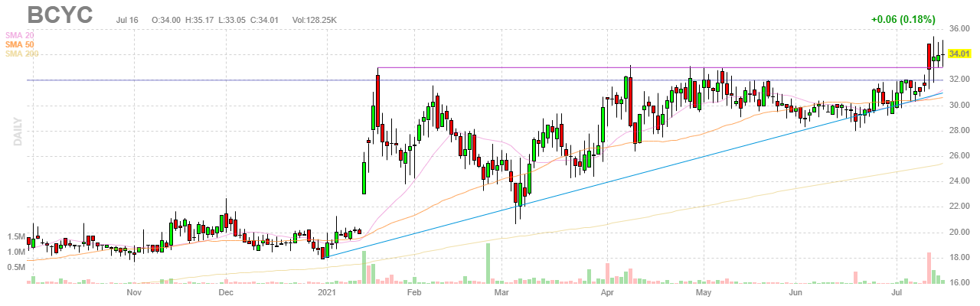Click the yellow 34.01 current price tag
The image size is (980, 306).
959,54
